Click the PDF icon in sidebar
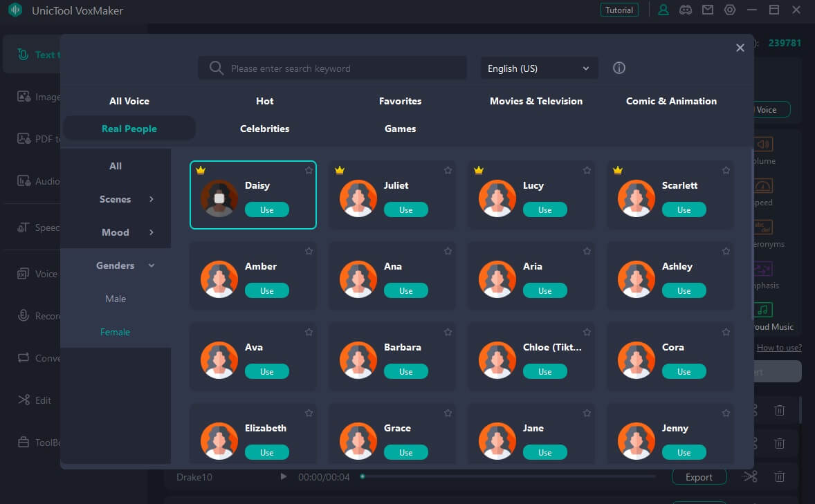The image size is (815, 504). (x=24, y=139)
